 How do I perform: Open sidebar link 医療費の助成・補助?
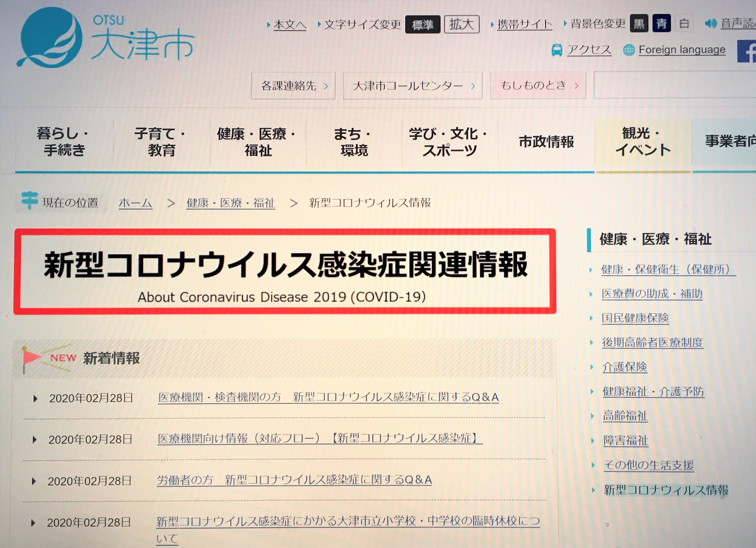(x=652, y=294)
